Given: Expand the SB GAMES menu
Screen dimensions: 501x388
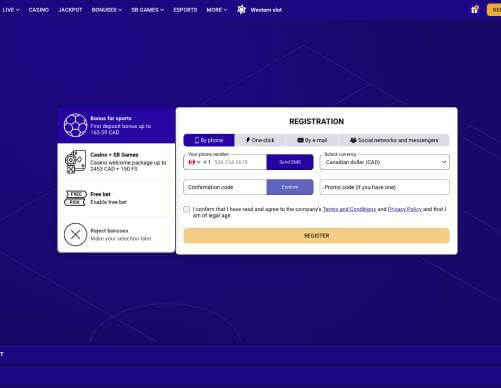Looking at the screenshot, I should click(148, 10).
